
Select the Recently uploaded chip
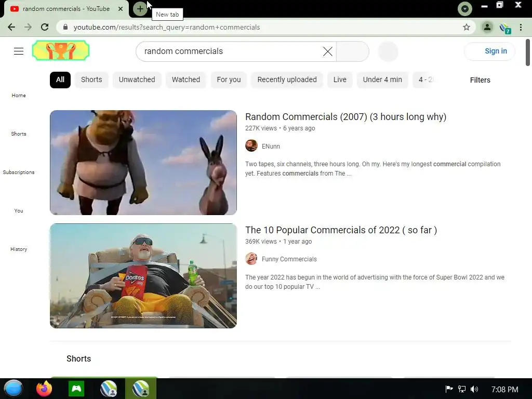point(287,79)
